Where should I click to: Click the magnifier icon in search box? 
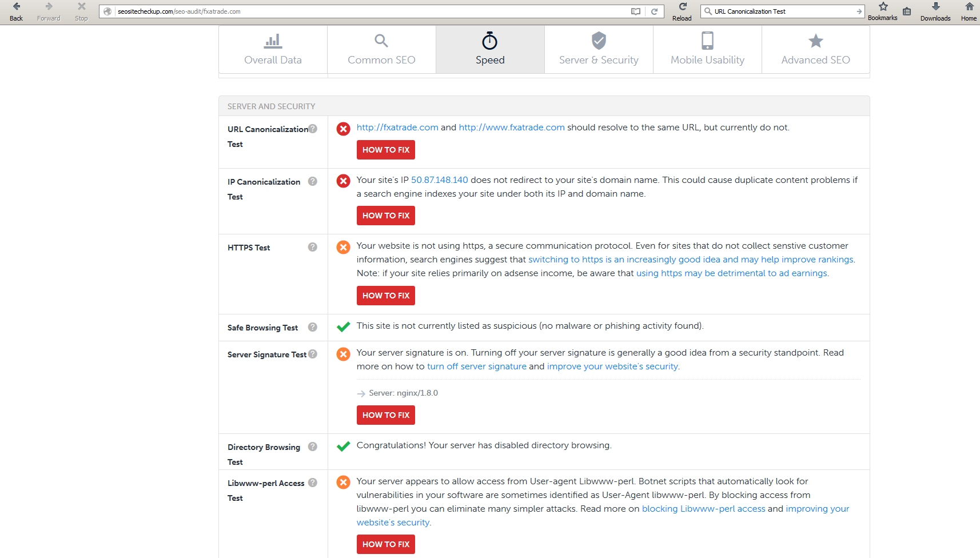click(708, 11)
